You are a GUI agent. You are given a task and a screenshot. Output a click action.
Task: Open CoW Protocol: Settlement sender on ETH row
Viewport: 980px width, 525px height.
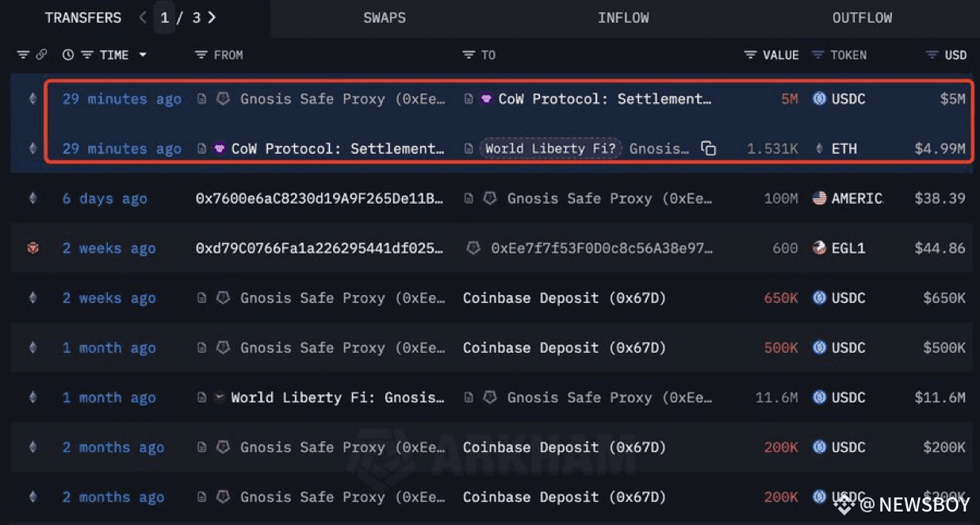tap(338, 148)
